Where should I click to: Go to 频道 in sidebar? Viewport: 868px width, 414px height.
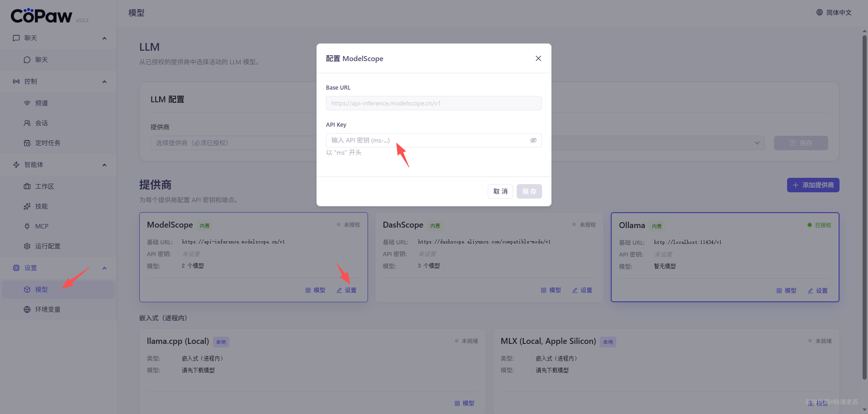coord(58,103)
